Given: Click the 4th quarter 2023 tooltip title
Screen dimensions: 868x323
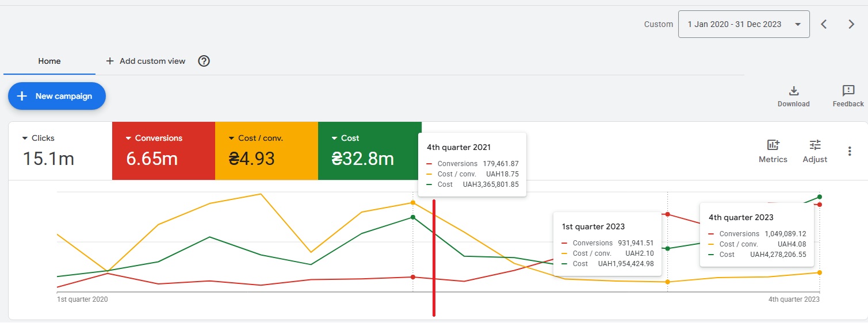Looking at the screenshot, I should pos(741,217).
